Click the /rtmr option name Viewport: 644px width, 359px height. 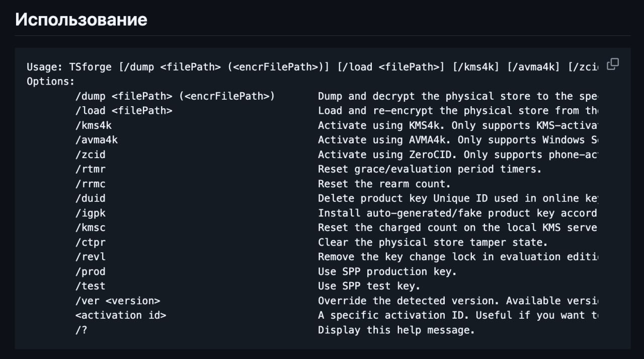click(x=90, y=169)
